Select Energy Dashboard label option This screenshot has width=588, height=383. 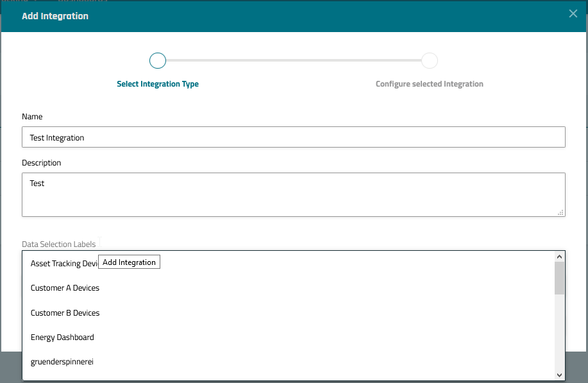pos(62,337)
